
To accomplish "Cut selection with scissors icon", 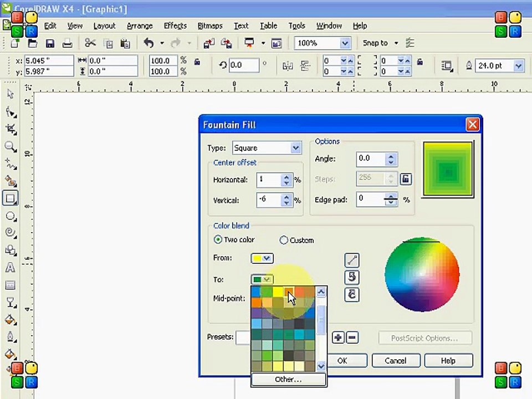I will pyautogui.click(x=90, y=43).
